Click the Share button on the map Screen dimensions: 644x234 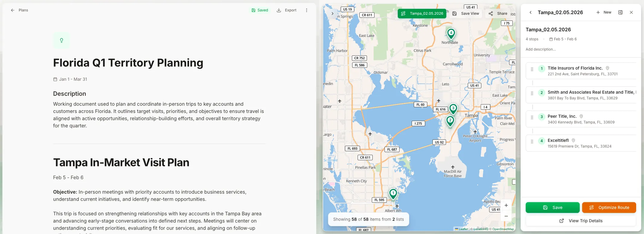click(498, 14)
